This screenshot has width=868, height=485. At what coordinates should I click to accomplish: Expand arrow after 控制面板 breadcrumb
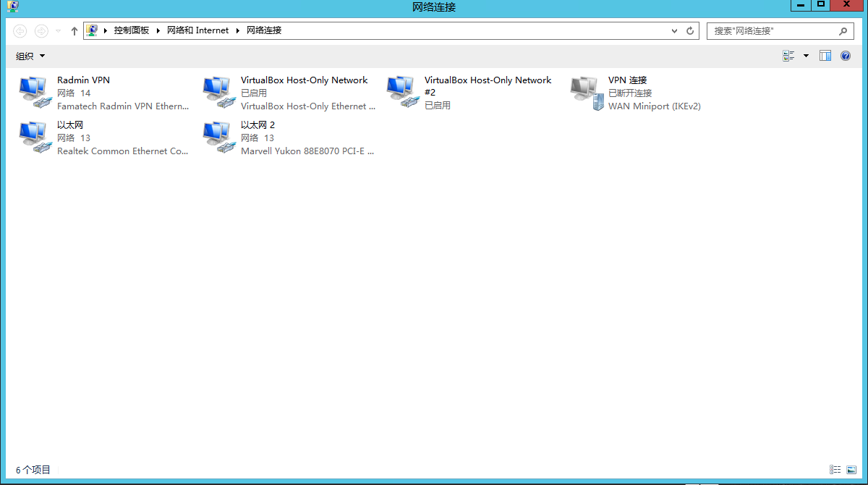(158, 30)
